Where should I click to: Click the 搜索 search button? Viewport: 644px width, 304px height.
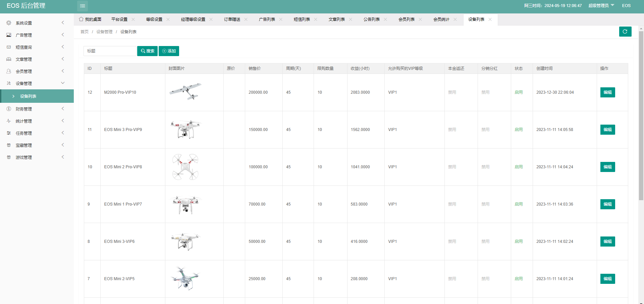(147, 51)
